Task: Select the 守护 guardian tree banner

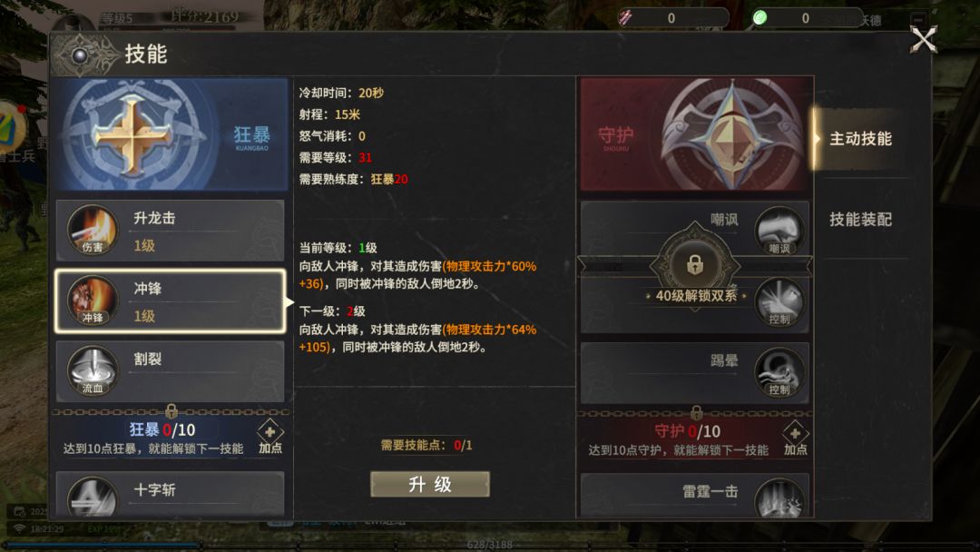Action: coord(696,133)
